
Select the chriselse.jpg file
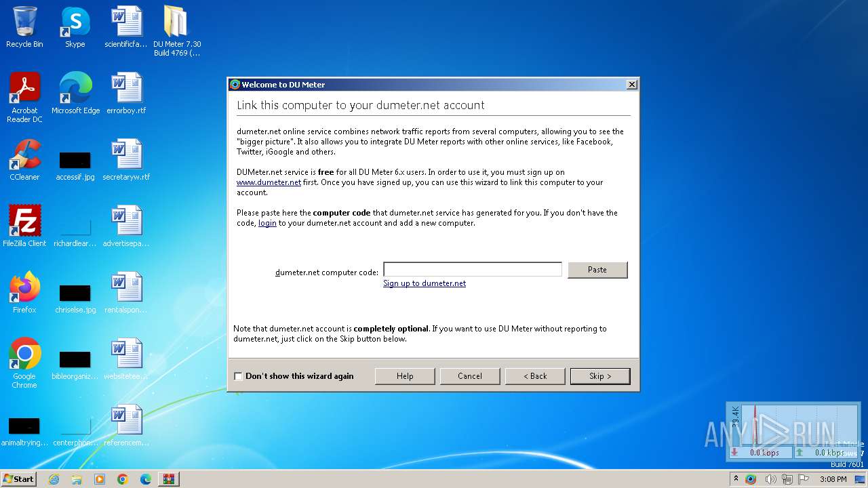75,298
